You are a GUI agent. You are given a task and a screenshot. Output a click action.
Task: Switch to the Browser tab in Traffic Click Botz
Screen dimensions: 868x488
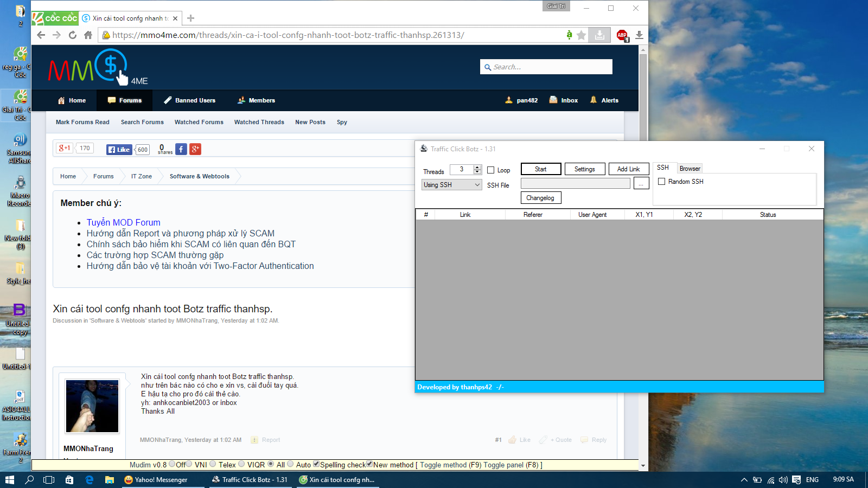[x=690, y=169]
